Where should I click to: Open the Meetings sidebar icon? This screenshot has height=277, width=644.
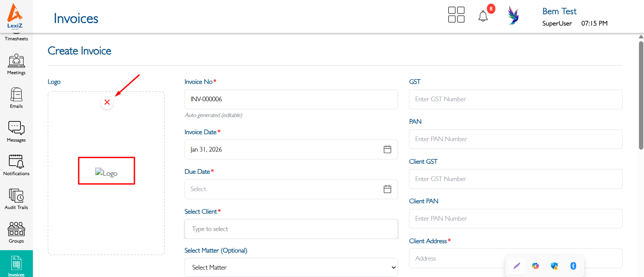(x=16, y=64)
